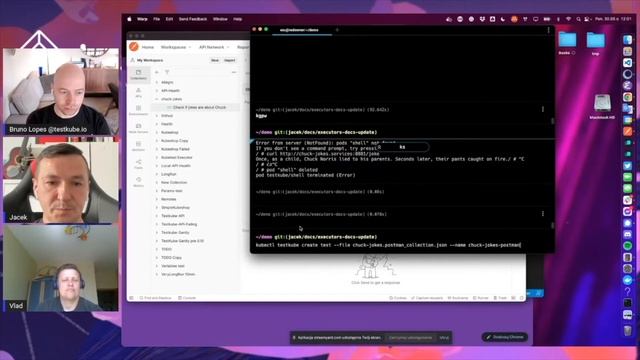This screenshot has width=640, height=360.
Task: Select the History sidebar icon
Action: click(138, 182)
